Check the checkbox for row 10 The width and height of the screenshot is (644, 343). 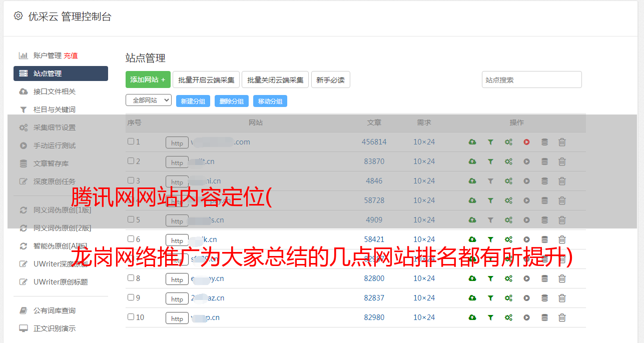coord(131,317)
